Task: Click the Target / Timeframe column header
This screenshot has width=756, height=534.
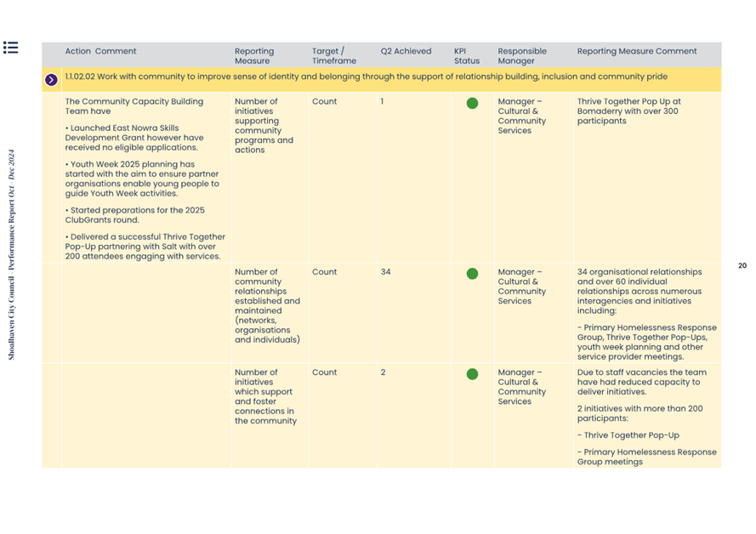Action: tap(333, 56)
